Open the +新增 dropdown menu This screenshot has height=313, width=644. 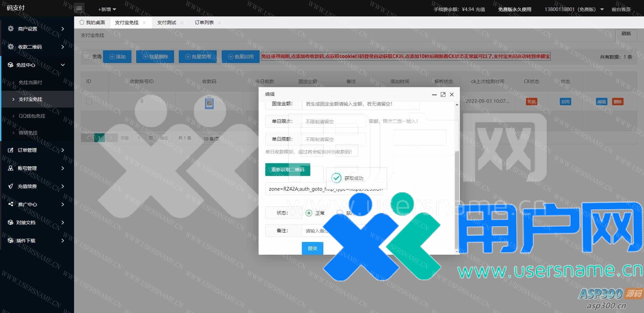(x=107, y=9)
